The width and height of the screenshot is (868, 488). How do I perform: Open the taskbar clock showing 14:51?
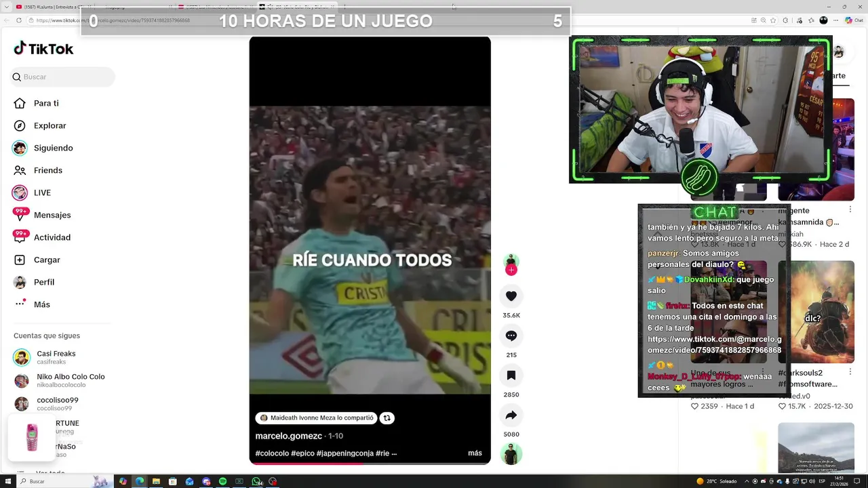click(x=840, y=481)
